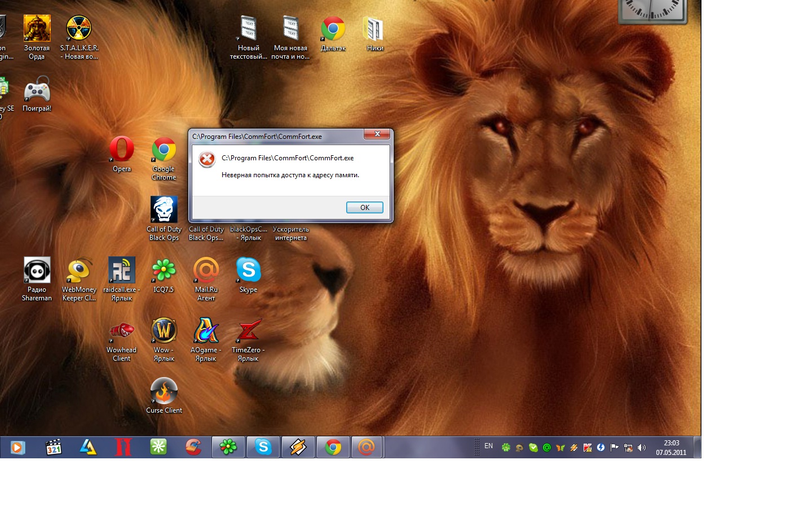The image size is (812, 508).
Task: Select the Ники folder on desktop
Action: [x=375, y=29]
